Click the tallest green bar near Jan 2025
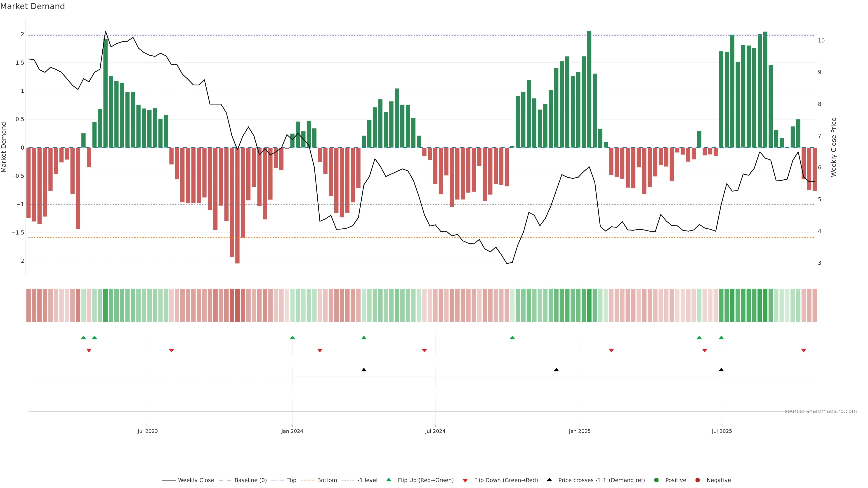The image size is (868, 488). tap(589, 89)
